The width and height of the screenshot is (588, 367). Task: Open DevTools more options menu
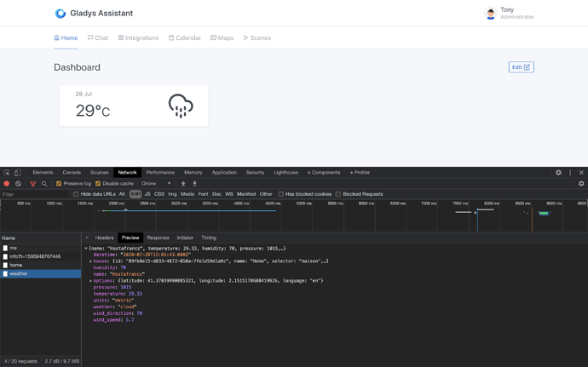coord(570,173)
